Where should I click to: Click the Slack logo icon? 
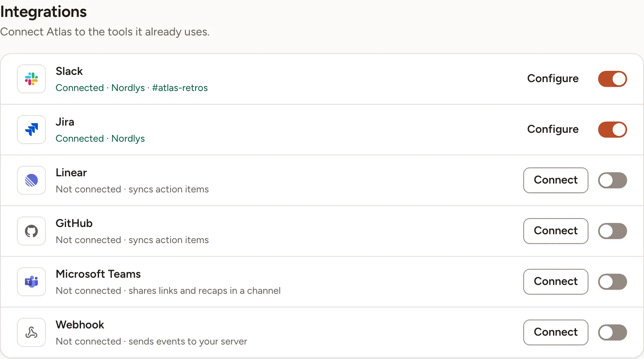31,79
